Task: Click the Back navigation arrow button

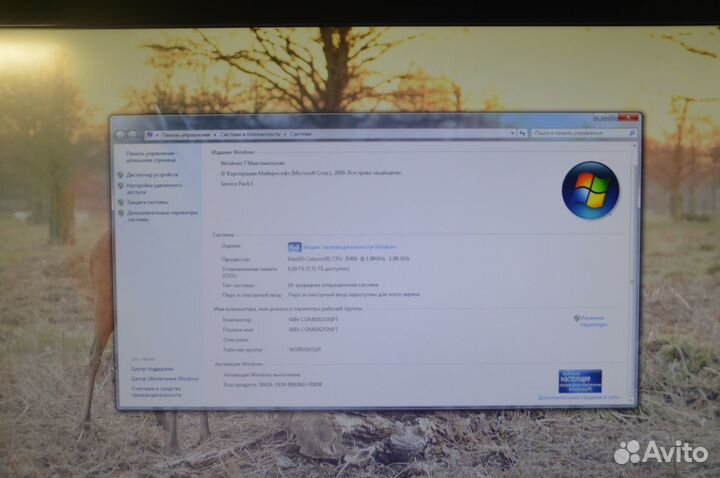Action: (x=120, y=134)
